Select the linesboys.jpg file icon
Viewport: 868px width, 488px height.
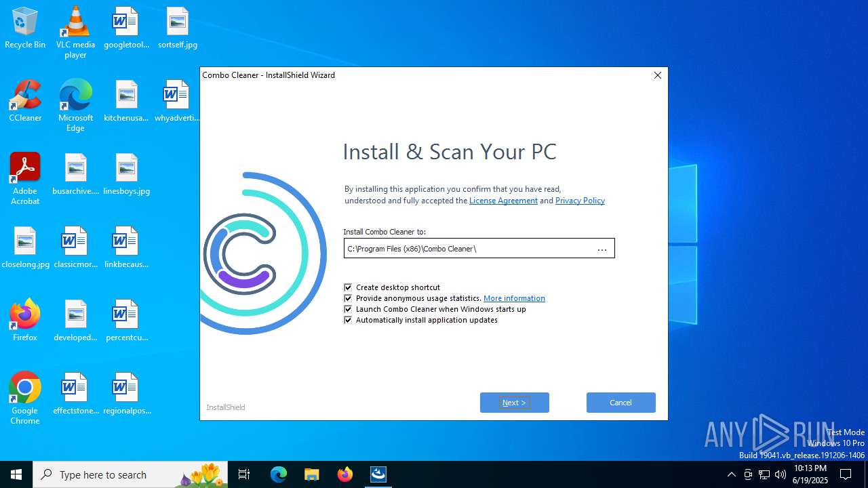point(126,174)
